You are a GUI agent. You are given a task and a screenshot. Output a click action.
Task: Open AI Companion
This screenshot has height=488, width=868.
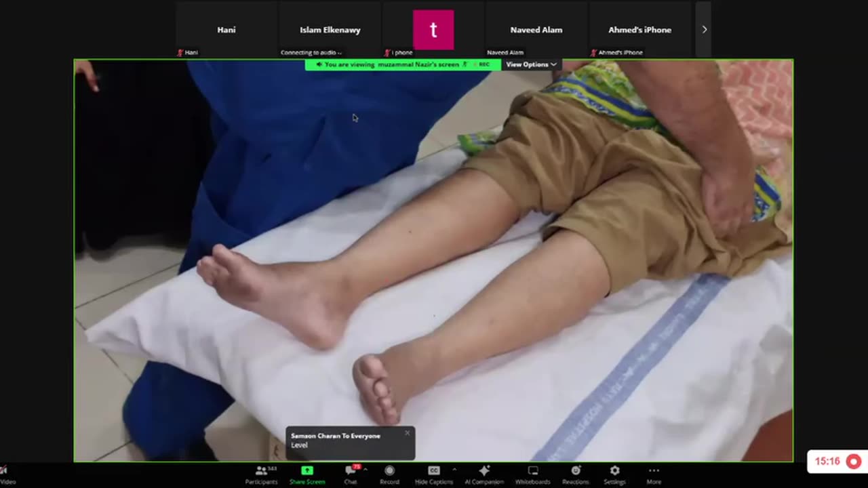[484, 474]
